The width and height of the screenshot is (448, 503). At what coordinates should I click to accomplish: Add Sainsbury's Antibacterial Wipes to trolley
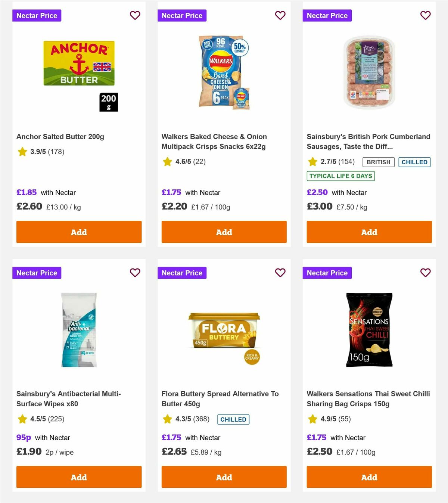(79, 477)
